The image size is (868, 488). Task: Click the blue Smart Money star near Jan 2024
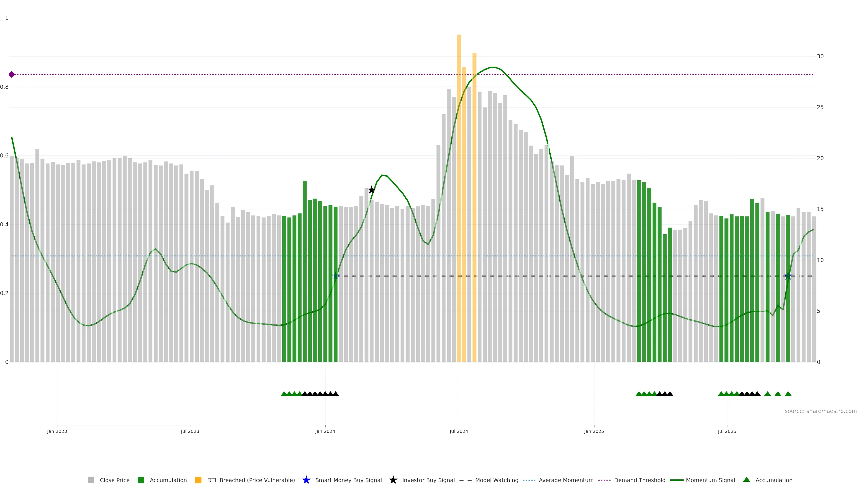tap(336, 276)
